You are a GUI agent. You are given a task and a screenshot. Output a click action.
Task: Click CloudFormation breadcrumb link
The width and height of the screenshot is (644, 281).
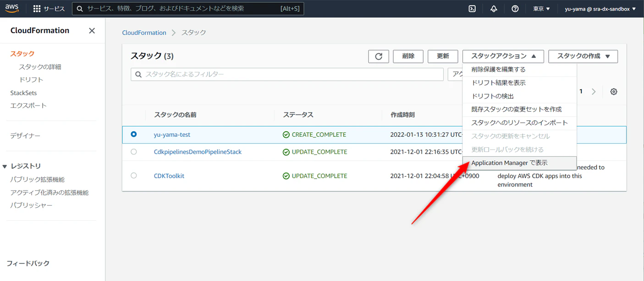[x=144, y=33]
